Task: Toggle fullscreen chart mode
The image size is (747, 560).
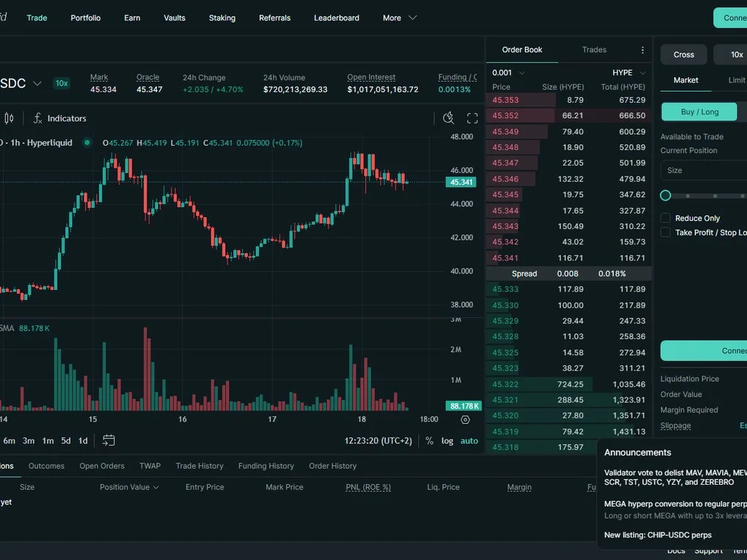Action: pyautogui.click(x=472, y=118)
